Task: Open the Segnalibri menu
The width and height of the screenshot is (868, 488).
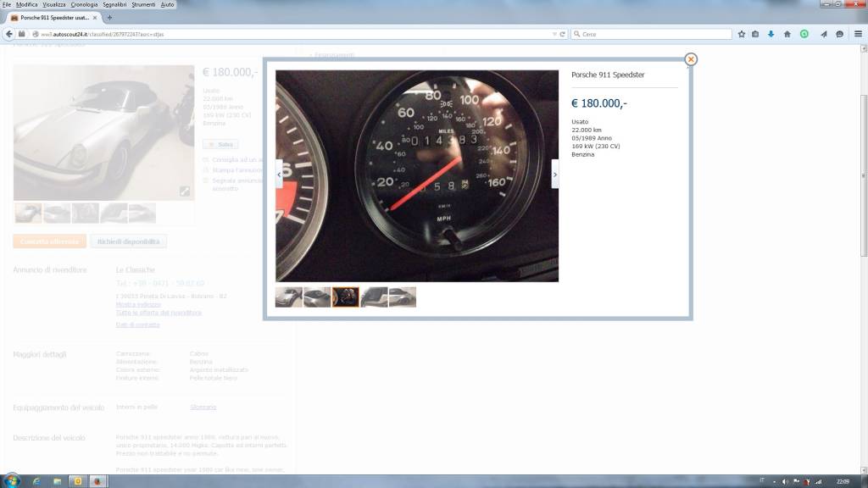Action: pyautogui.click(x=114, y=4)
